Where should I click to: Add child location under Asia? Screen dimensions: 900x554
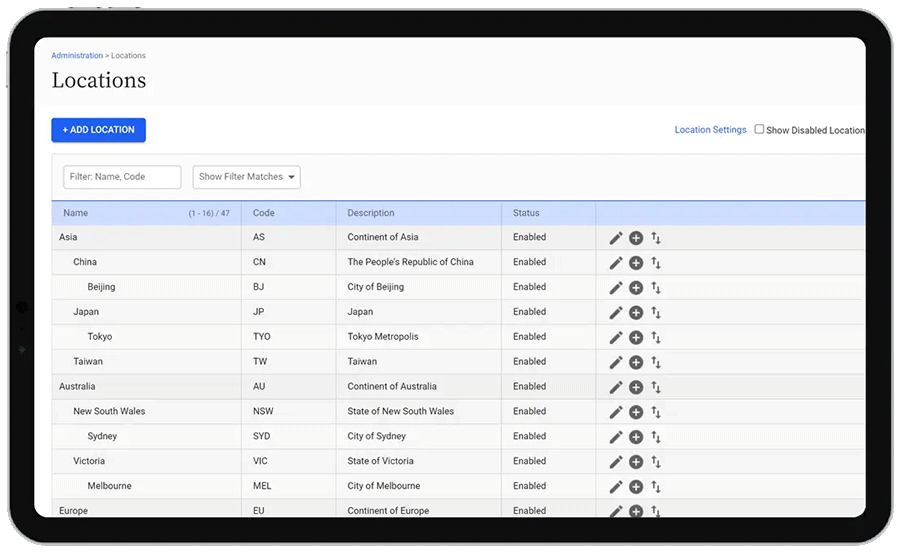(636, 238)
